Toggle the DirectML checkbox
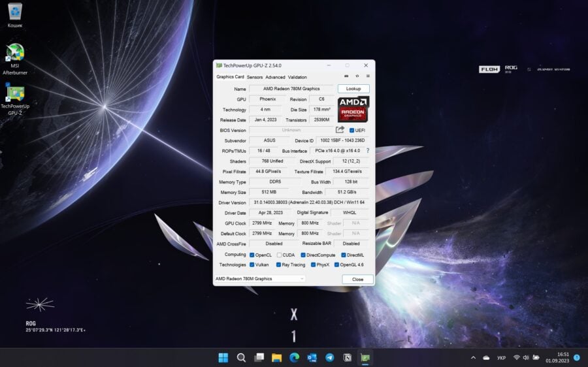588x367 pixels. tap(344, 255)
